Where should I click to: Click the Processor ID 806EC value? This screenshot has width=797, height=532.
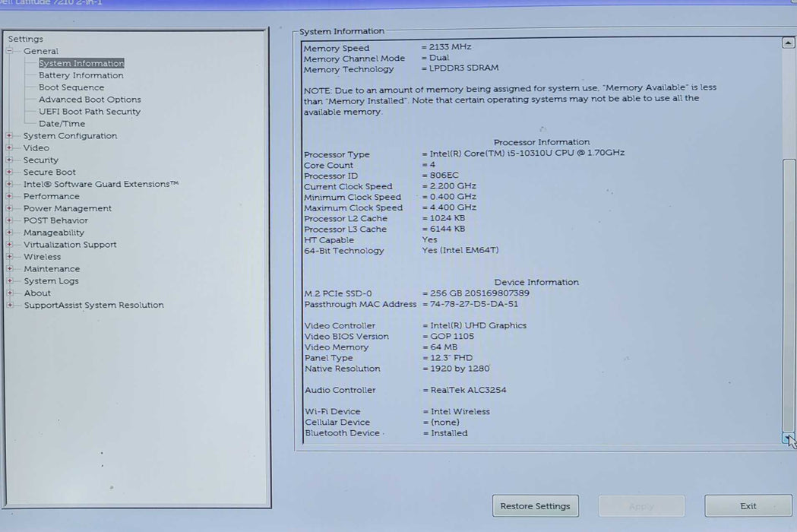tap(444, 176)
